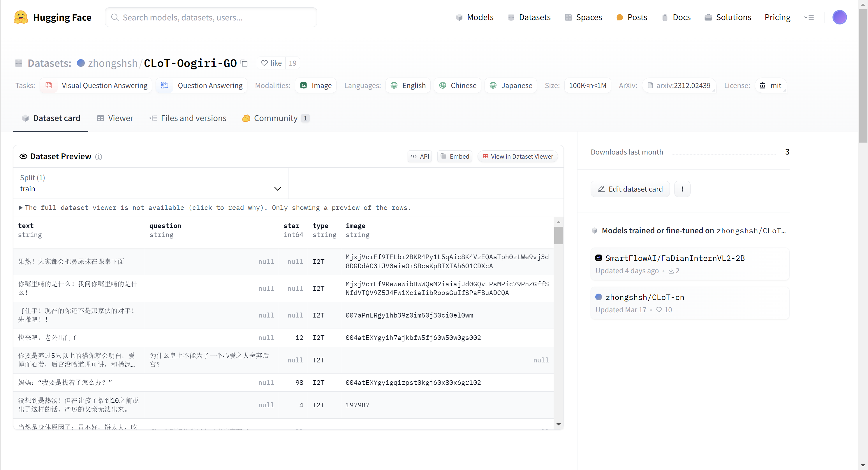Click the Dataset Preview info icon

pos(98,157)
